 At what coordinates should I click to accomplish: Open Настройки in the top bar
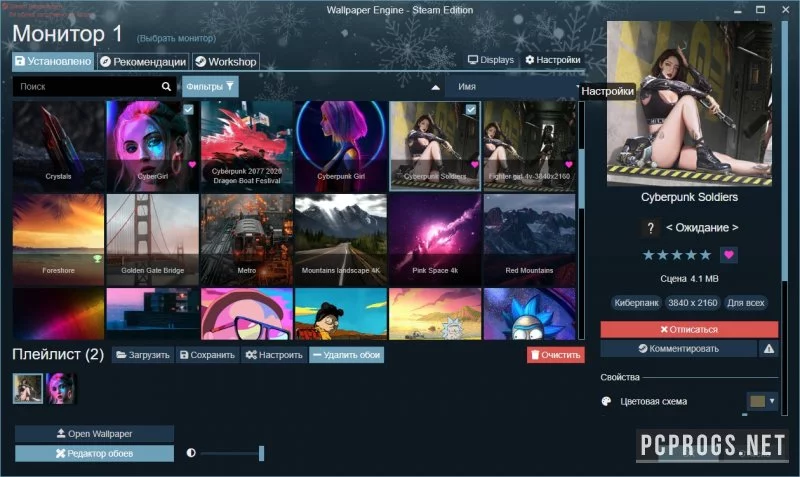point(553,60)
